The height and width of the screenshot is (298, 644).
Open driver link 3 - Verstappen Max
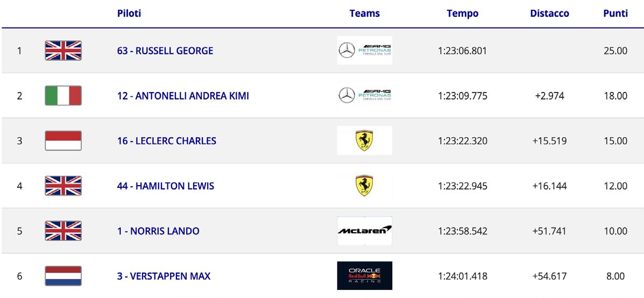pos(164,276)
